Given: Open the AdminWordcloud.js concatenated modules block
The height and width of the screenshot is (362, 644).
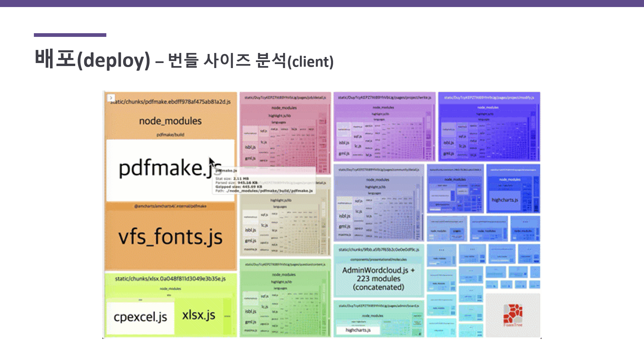Looking at the screenshot, I should pos(378,279).
